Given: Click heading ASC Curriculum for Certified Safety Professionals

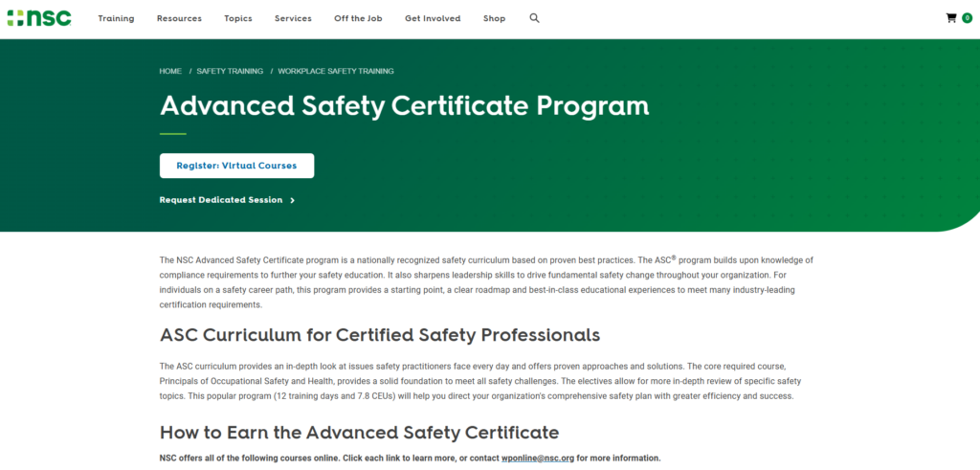Looking at the screenshot, I should tap(380, 335).
